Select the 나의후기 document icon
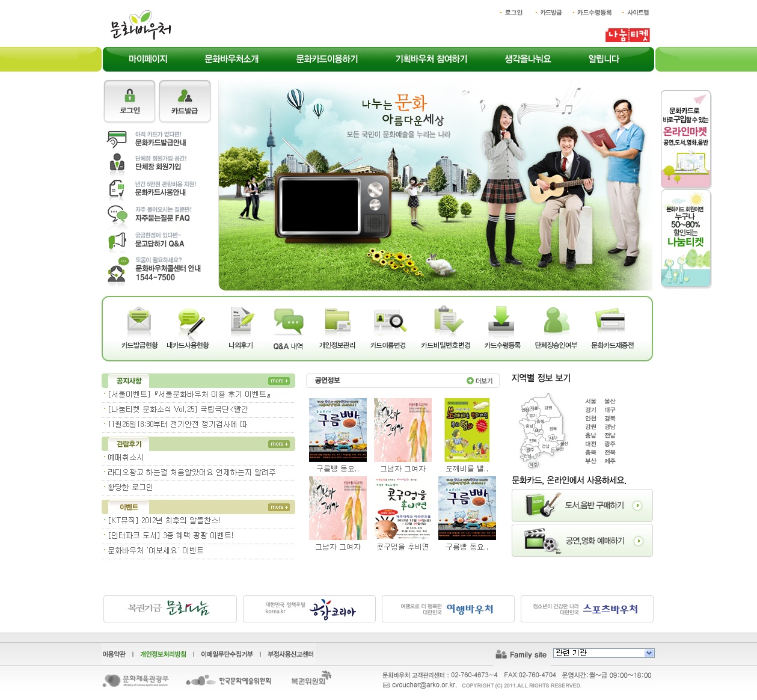This screenshot has height=700, width=757. [x=240, y=322]
